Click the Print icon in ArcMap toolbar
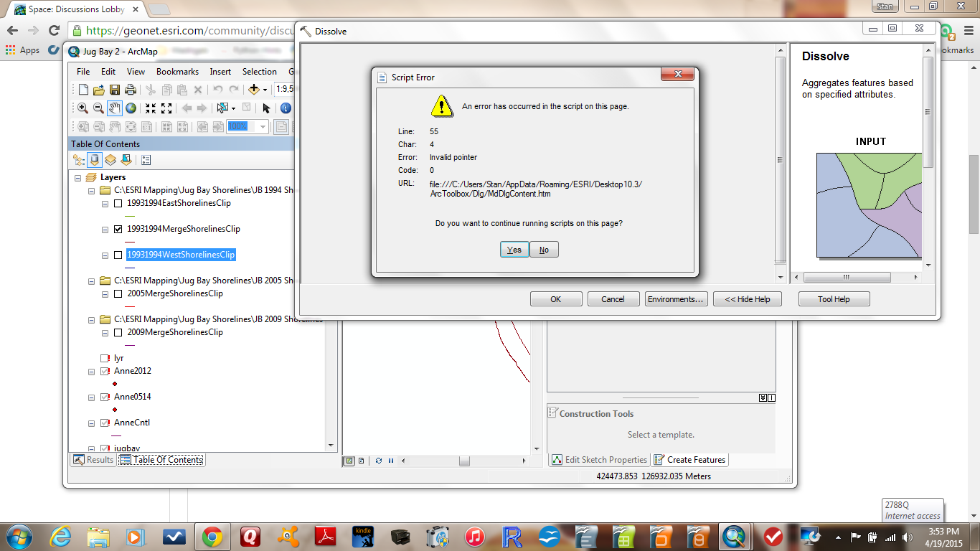 (131, 90)
